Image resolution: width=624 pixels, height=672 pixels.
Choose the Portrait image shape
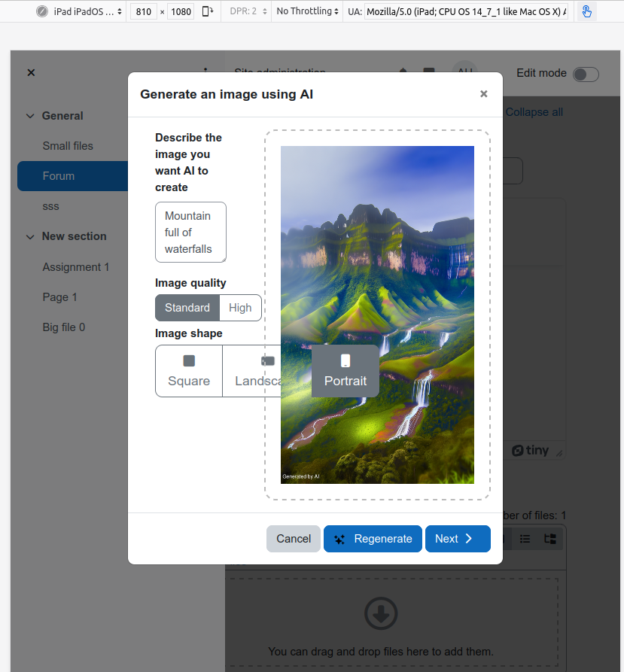coord(345,371)
